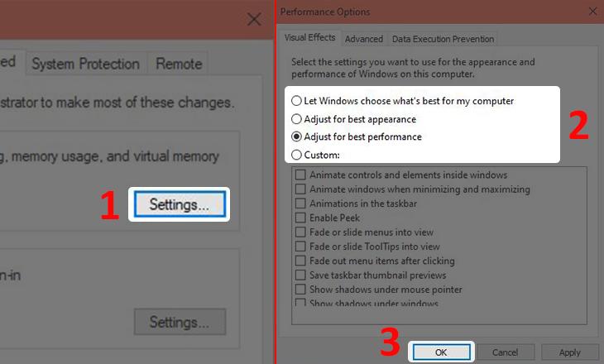Click the Apply button
The image size is (604, 364).
point(570,352)
